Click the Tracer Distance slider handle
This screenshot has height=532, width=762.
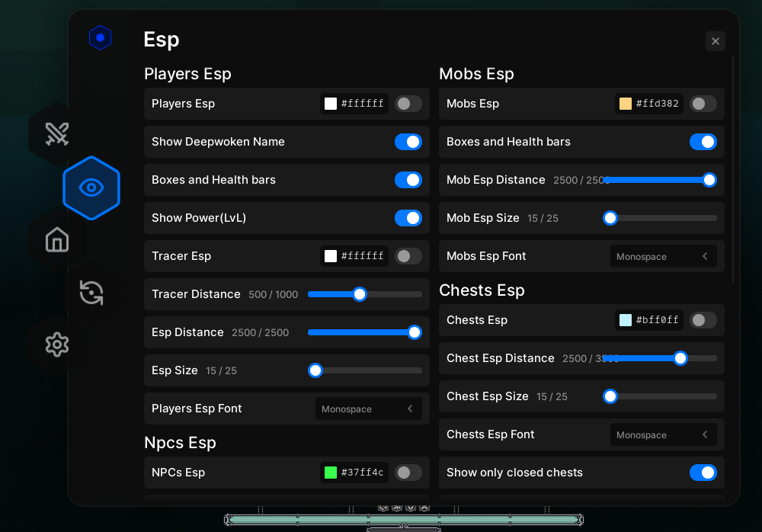coord(360,294)
